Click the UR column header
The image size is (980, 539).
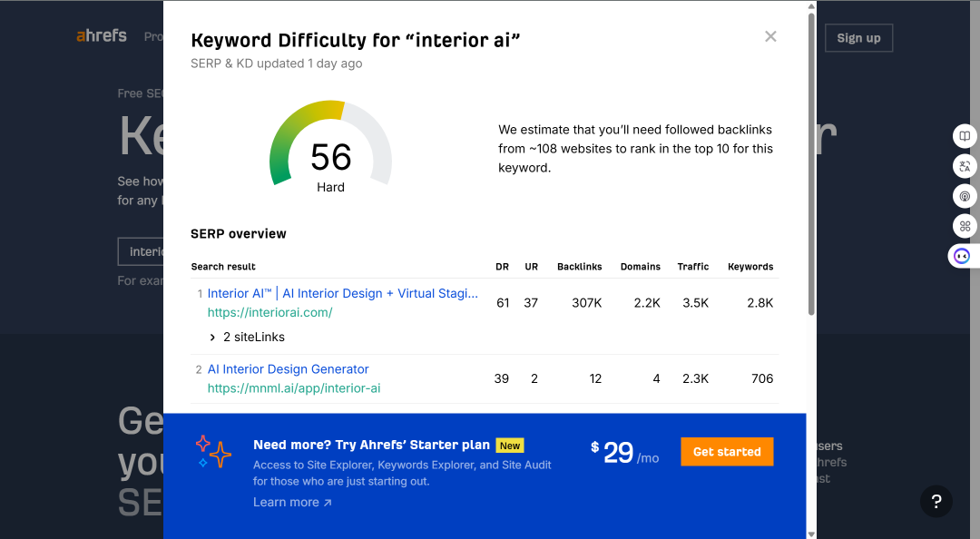click(531, 267)
